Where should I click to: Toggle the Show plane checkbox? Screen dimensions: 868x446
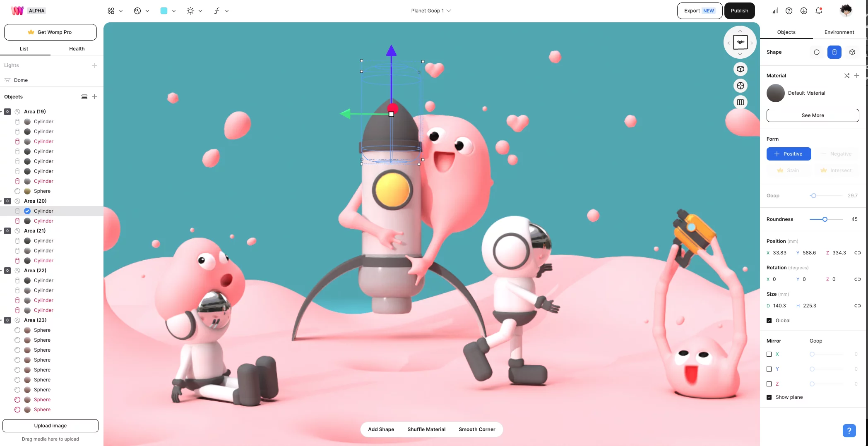point(769,397)
